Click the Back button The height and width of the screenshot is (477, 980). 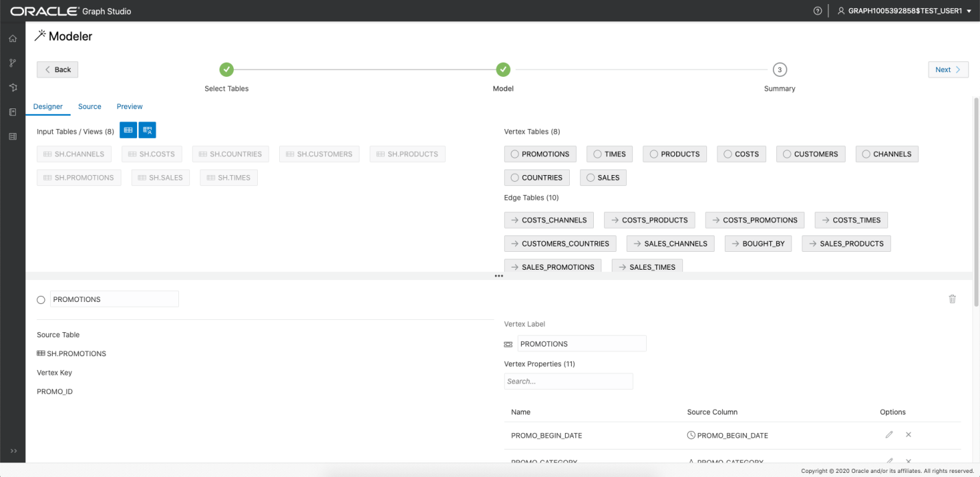58,69
